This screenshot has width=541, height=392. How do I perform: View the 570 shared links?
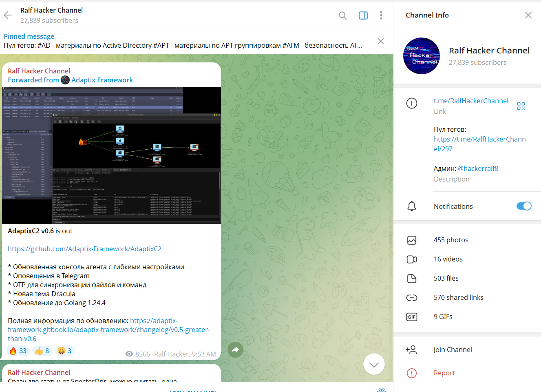[x=458, y=297]
